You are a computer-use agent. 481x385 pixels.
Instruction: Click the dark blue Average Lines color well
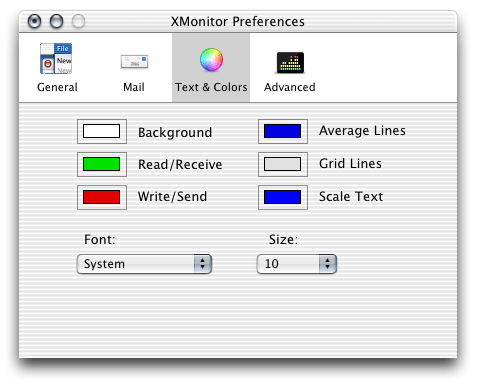(x=283, y=131)
